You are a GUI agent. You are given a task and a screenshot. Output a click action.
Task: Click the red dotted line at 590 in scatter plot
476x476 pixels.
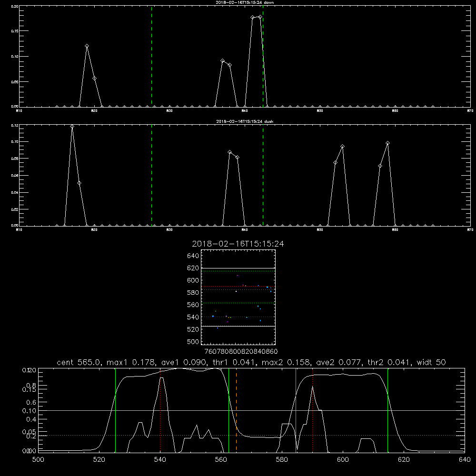(x=238, y=287)
